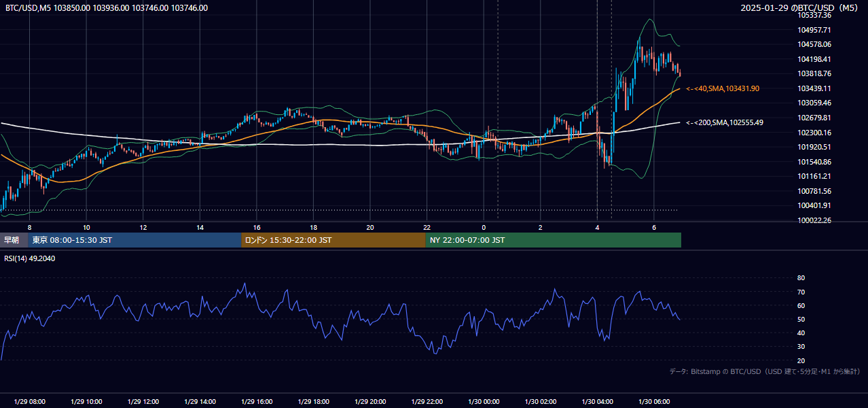Click the 1/29 22:00 timestamp
This screenshot has width=868, height=408.
point(427,402)
